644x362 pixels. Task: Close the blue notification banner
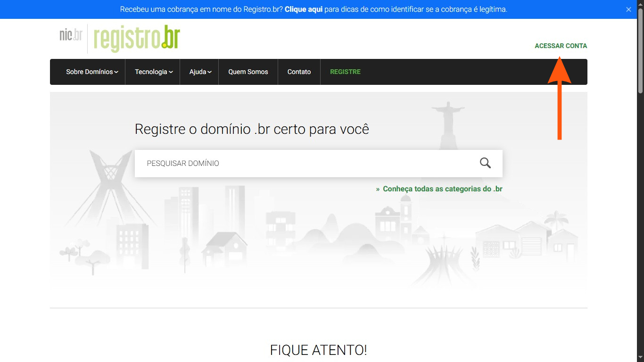pos(628,9)
